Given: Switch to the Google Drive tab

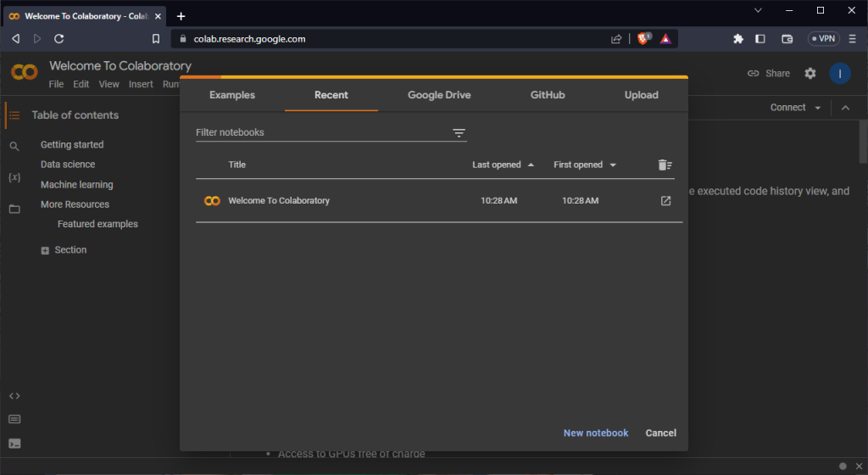Looking at the screenshot, I should 439,95.
